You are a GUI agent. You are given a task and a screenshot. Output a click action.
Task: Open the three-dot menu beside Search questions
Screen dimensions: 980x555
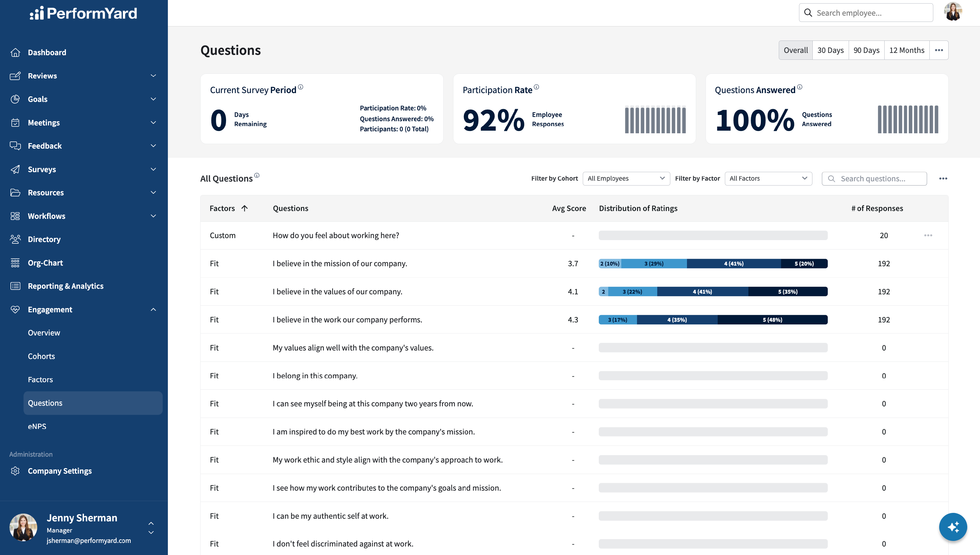tap(943, 178)
